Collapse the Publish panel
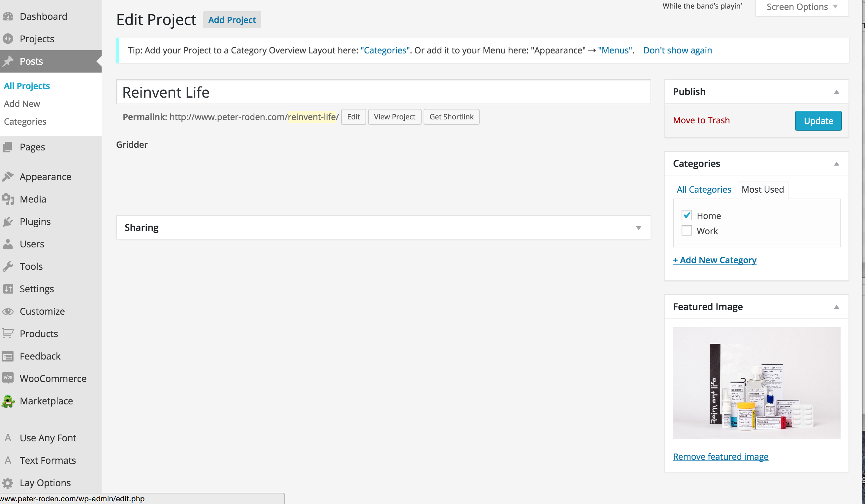865x504 pixels. point(837,92)
